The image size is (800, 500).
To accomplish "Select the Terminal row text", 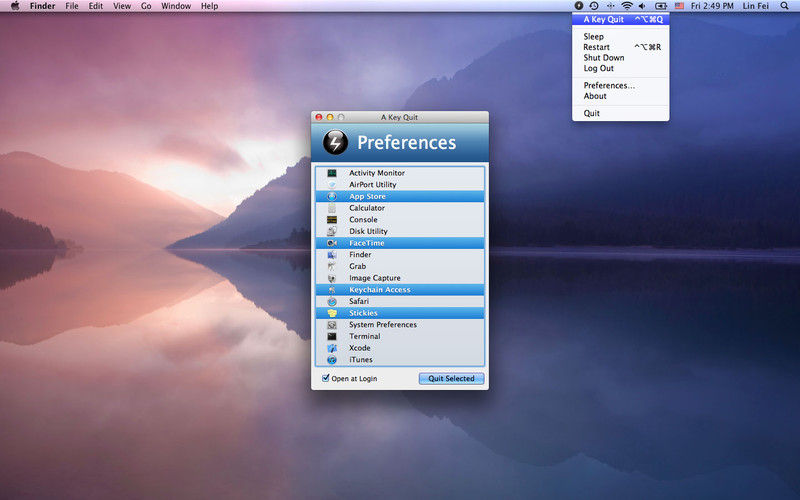I will pyautogui.click(x=364, y=337).
